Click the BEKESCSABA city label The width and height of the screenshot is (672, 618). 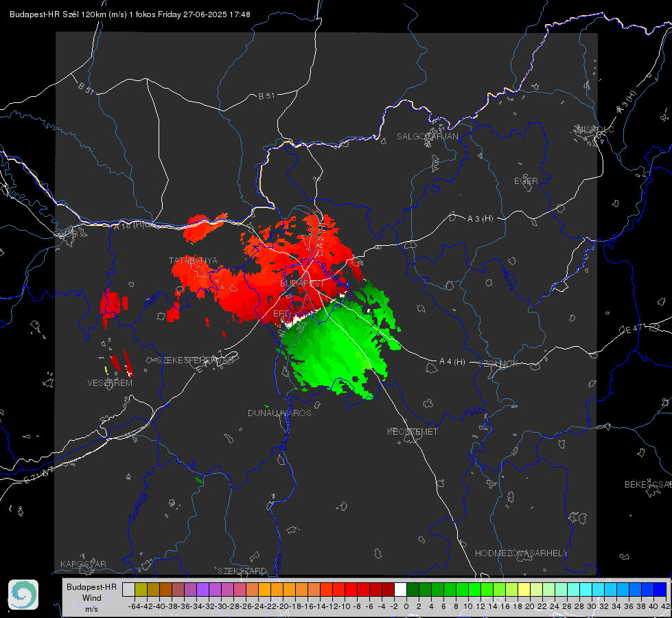[x=648, y=485]
